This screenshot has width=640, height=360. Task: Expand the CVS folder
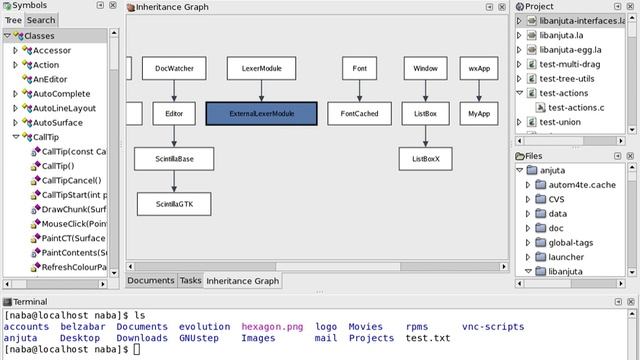point(528,199)
